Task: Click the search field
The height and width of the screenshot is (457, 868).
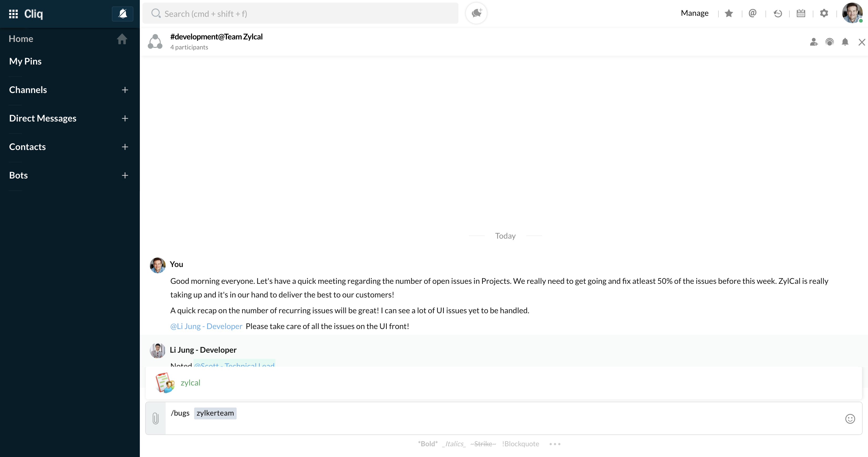Action: [x=300, y=13]
